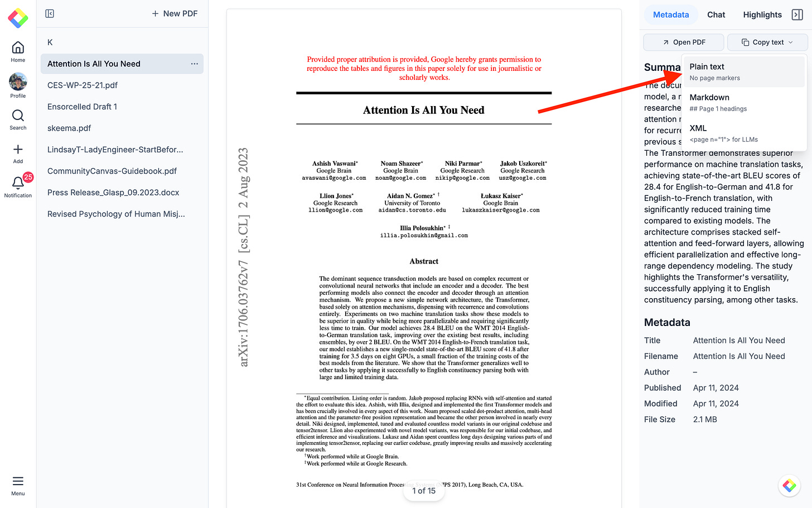This screenshot has height=508, width=812.
Task: Click the floating Glasp assistant button
Action: point(789,486)
